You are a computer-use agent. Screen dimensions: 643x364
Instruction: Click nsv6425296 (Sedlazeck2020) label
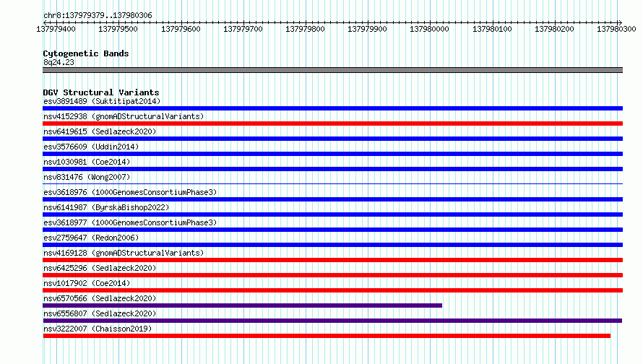pyautogui.click(x=100, y=268)
